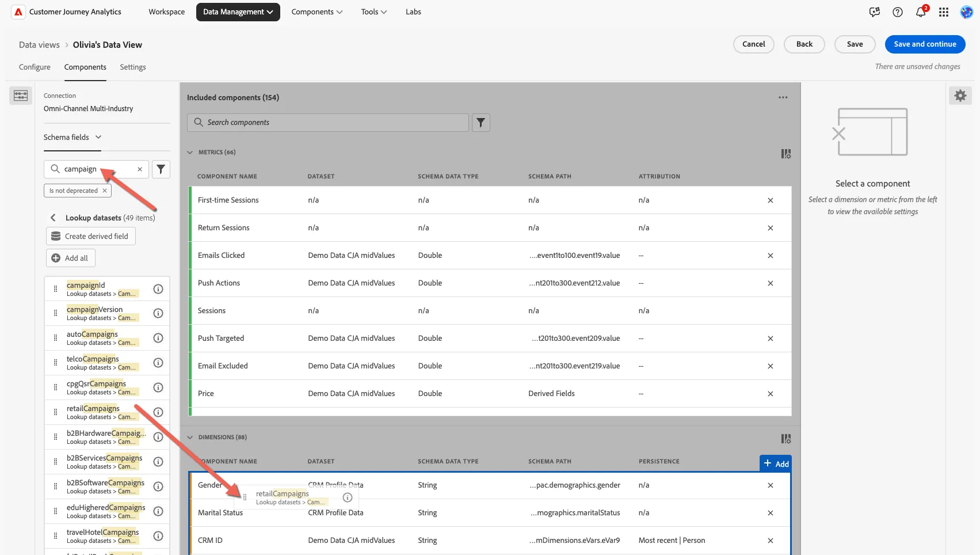Customize the Dimensions table columns

(x=786, y=439)
